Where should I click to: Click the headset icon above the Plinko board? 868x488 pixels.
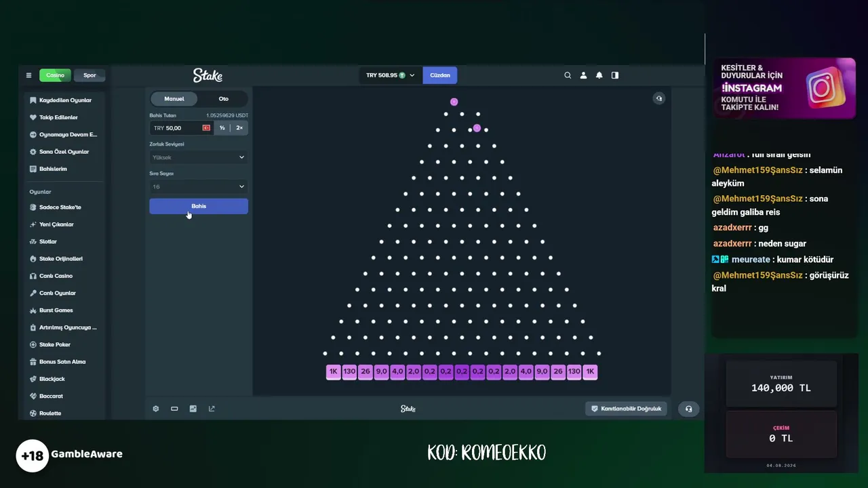(658, 98)
